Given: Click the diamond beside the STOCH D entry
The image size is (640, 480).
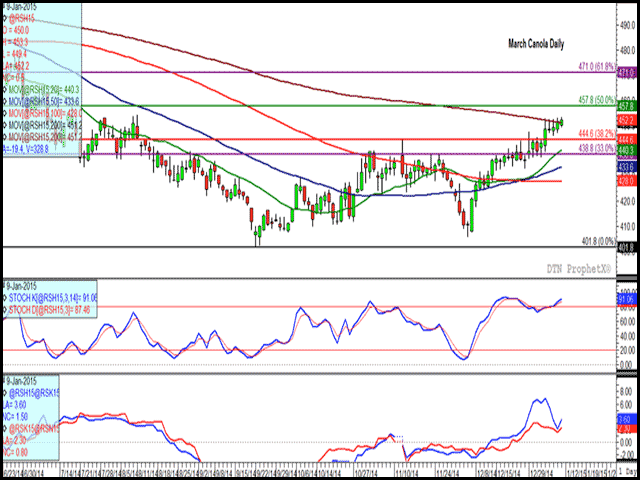Looking at the screenshot, I should tap(5, 309).
